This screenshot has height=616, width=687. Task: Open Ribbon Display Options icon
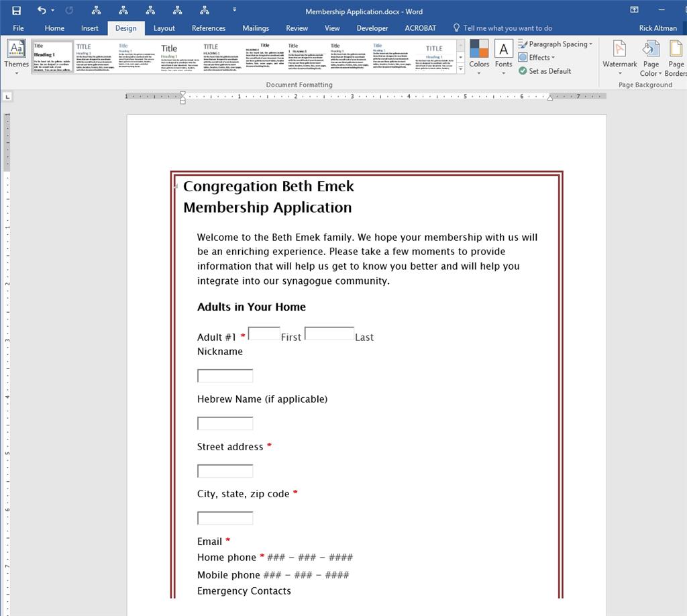coord(634,9)
